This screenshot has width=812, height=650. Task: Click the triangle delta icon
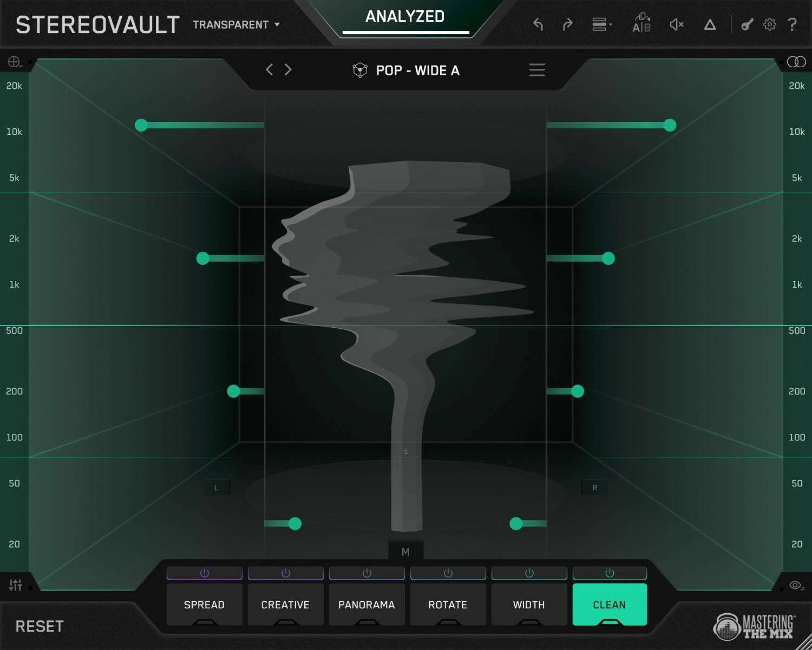(710, 24)
